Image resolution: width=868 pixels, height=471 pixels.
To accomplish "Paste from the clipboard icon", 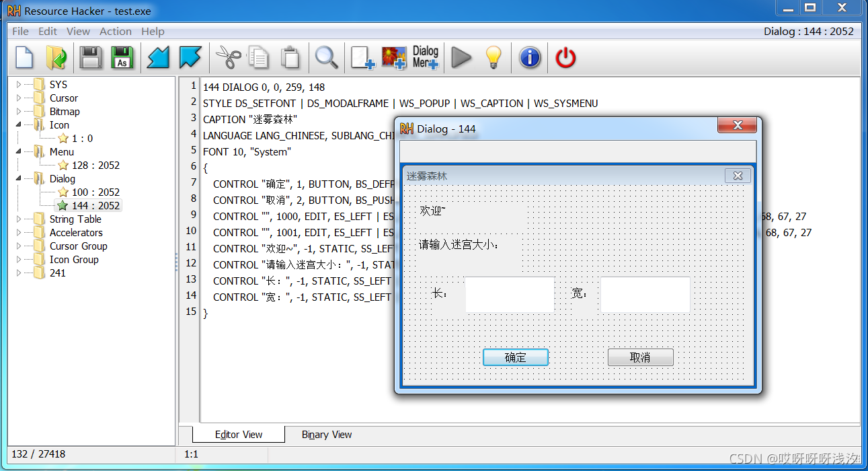I will point(290,57).
